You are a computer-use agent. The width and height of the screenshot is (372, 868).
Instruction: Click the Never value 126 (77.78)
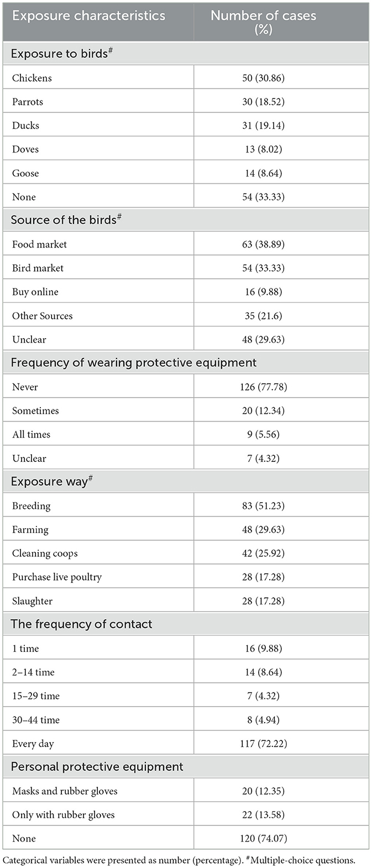click(263, 387)
